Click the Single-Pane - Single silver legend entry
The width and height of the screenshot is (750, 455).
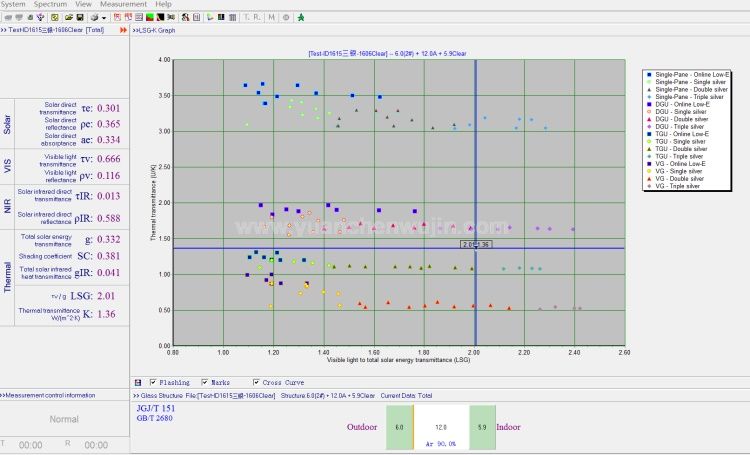click(x=686, y=82)
